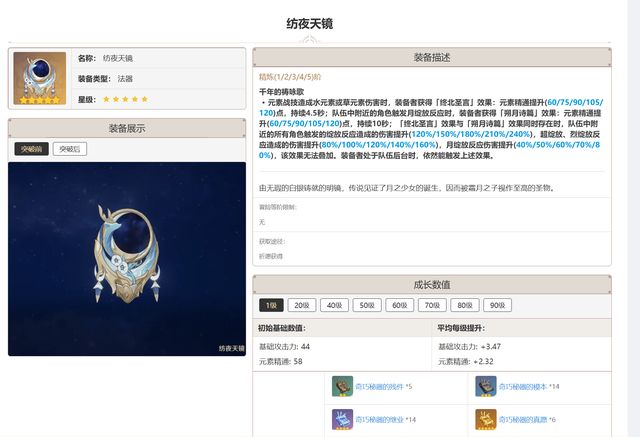Open the 奇巧秘器的模本 *14 material link
This screenshot has height=437, width=640.
coord(529,386)
